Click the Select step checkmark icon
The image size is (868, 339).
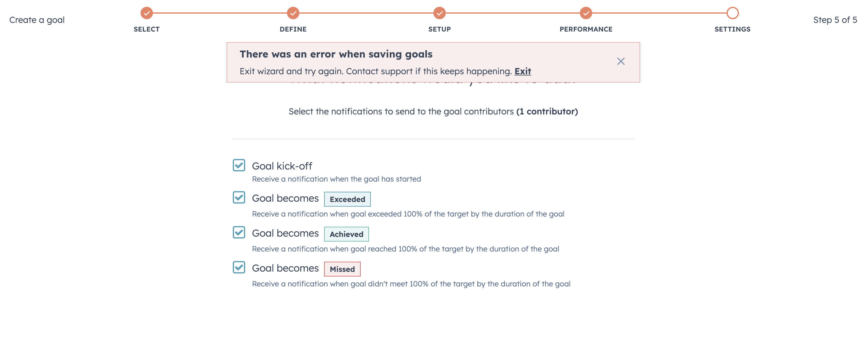tap(147, 14)
